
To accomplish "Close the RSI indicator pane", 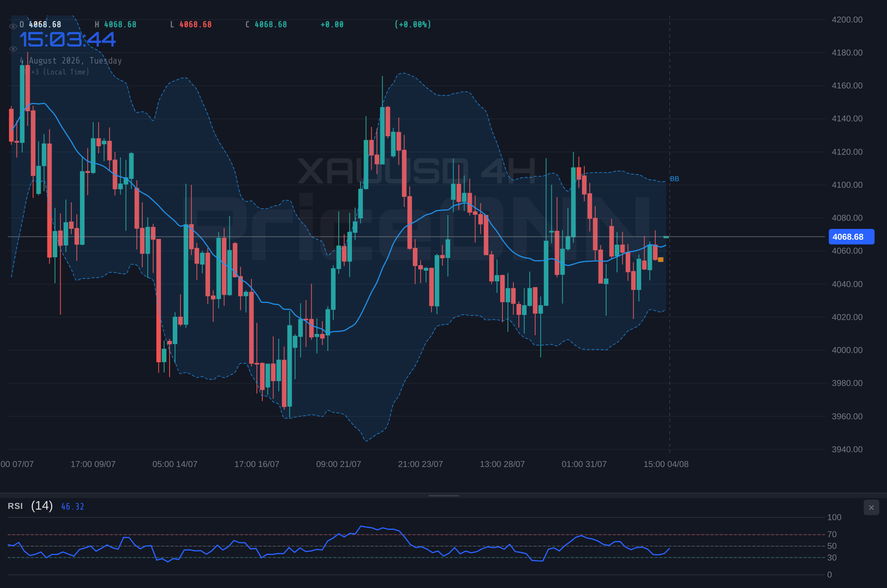I will pyautogui.click(x=871, y=507).
